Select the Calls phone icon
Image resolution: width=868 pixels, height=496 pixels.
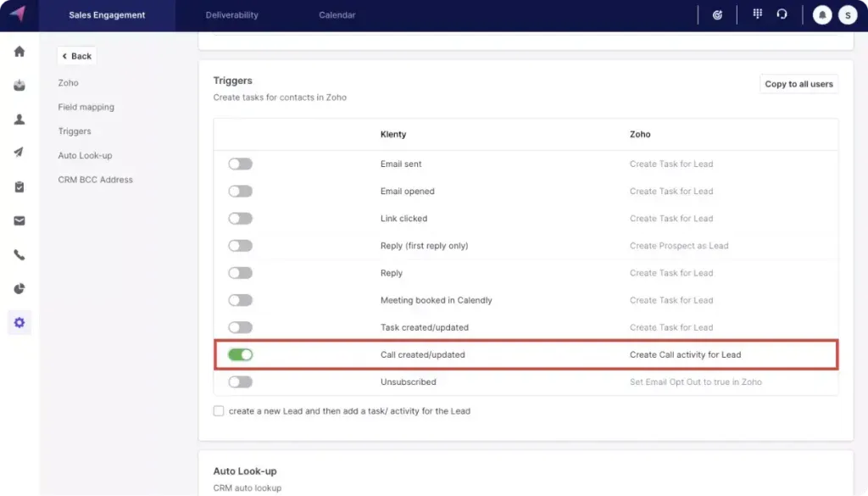[19, 255]
